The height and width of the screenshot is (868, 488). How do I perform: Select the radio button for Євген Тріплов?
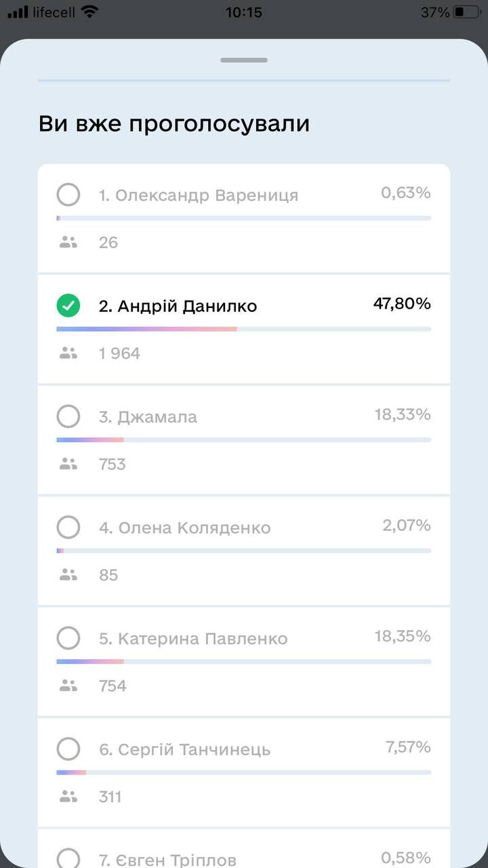click(x=68, y=859)
